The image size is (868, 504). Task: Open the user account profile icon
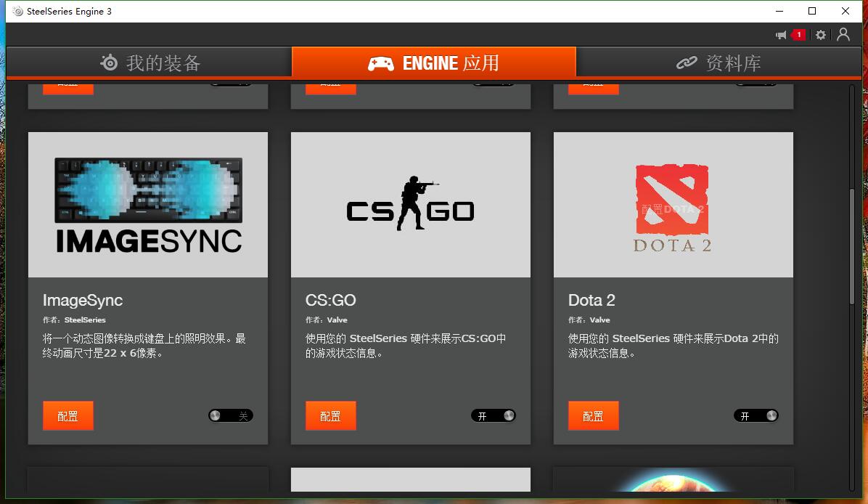(x=843, y=34)
